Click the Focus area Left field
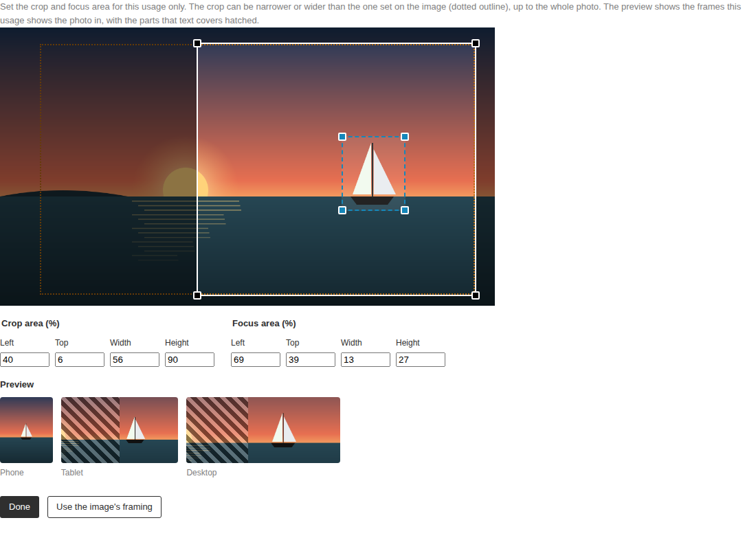Screen dimensions: 756x551 coord(256,359)
